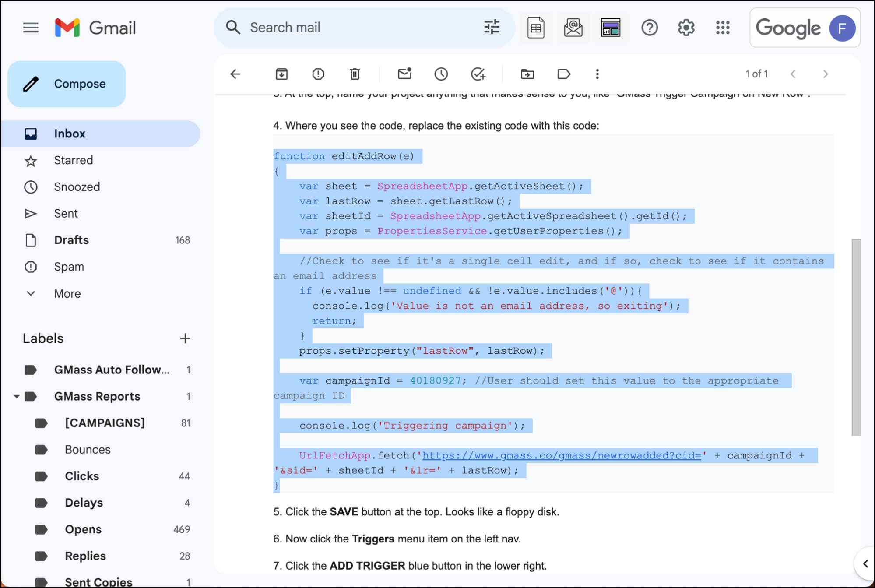This screenshot has width=875, height=588.
Task: Open the GMass email envelope icon
Action: pyautogui.click(x=573, y=28)
